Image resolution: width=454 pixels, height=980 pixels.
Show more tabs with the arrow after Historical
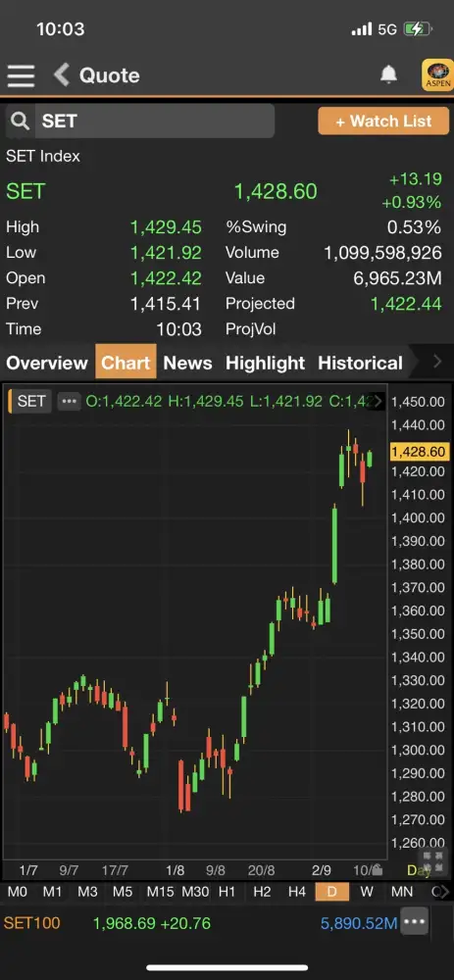click(437, 362)
